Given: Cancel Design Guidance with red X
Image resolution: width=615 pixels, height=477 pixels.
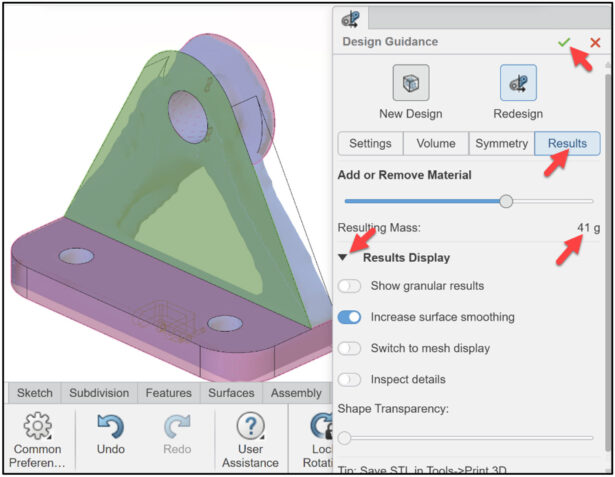Looking at the screenshot, I should click(595, 42).
